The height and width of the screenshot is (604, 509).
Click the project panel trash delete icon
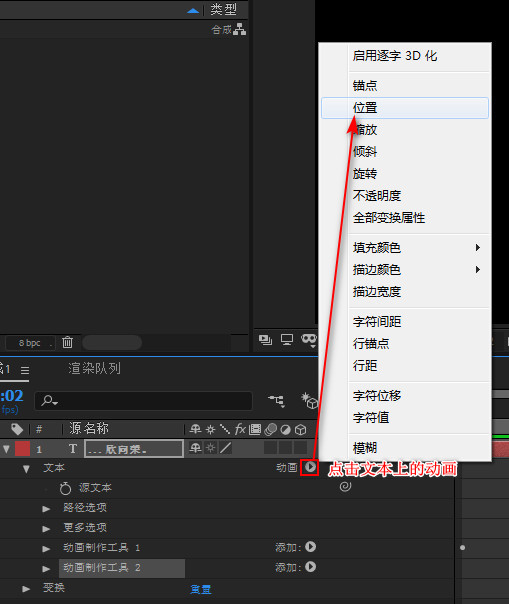point(67,342)
